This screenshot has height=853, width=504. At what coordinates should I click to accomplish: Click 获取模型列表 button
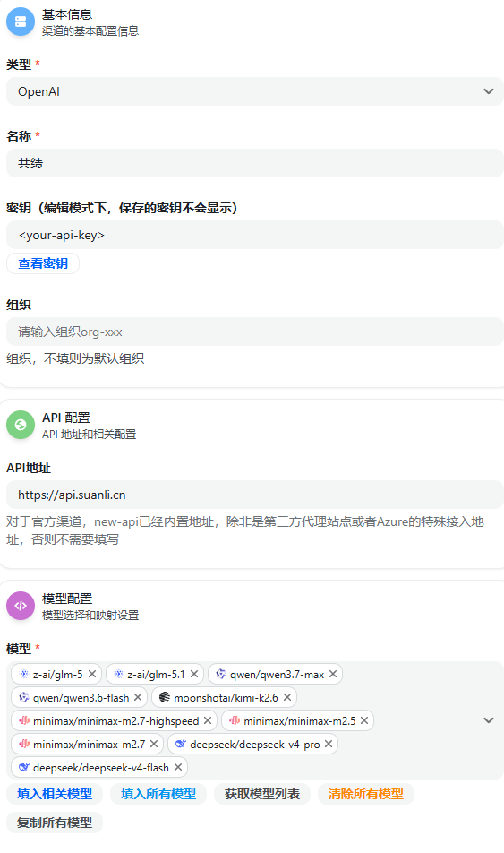click(262, 794)
